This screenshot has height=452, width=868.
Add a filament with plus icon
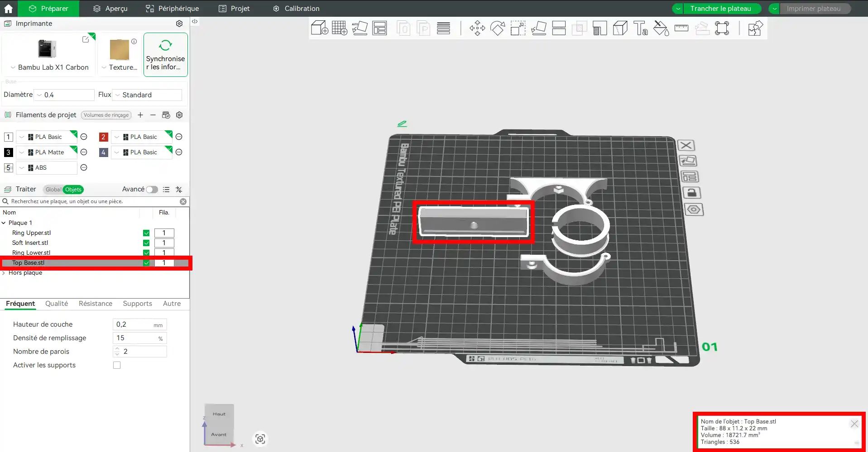click(140, 115)
